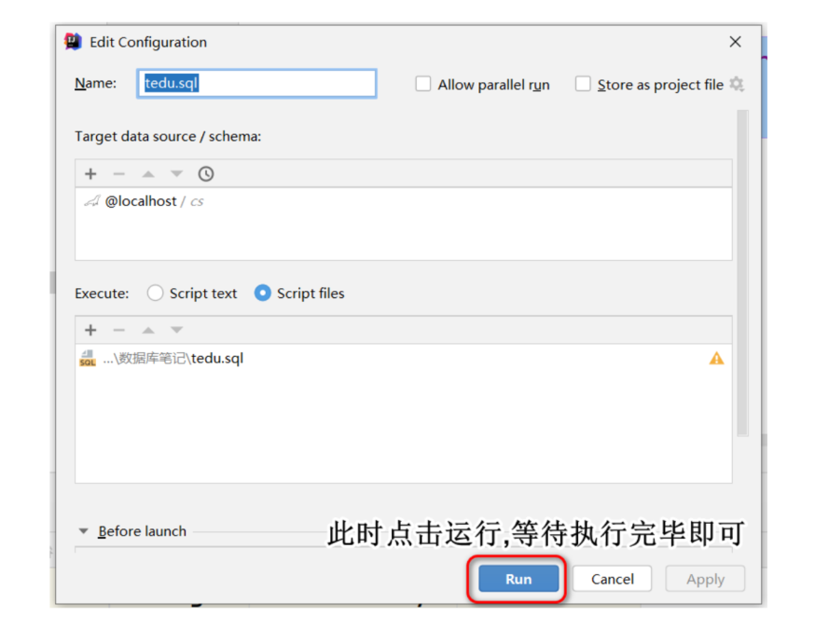Move script file down arrow
Image resolution: width=815 pixels, height=644 pixels.
pyautogui.click(x=177, y=330)
